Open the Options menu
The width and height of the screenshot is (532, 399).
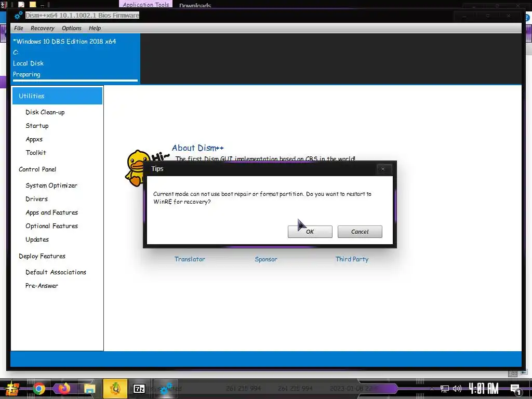coord(72,28)
